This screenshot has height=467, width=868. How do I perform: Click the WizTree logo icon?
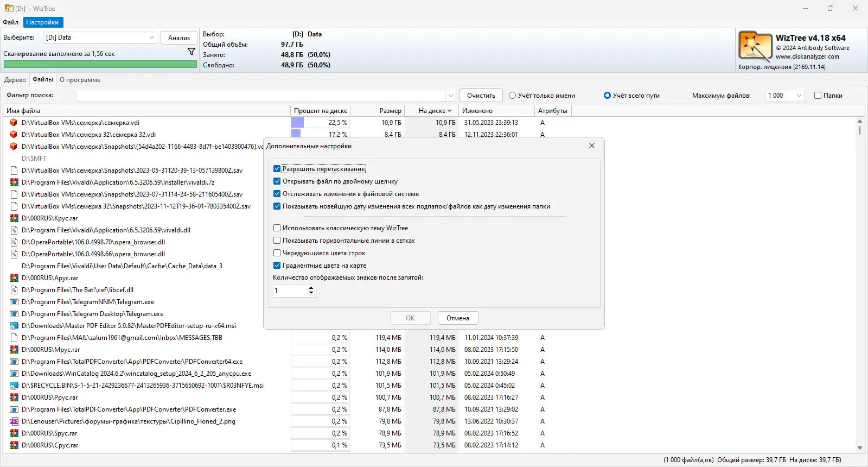tap(755, 46)
